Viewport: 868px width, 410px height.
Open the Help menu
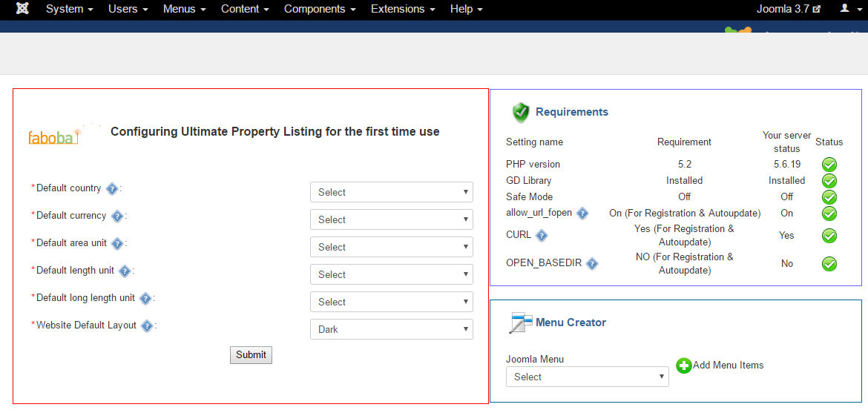[467, 9]
